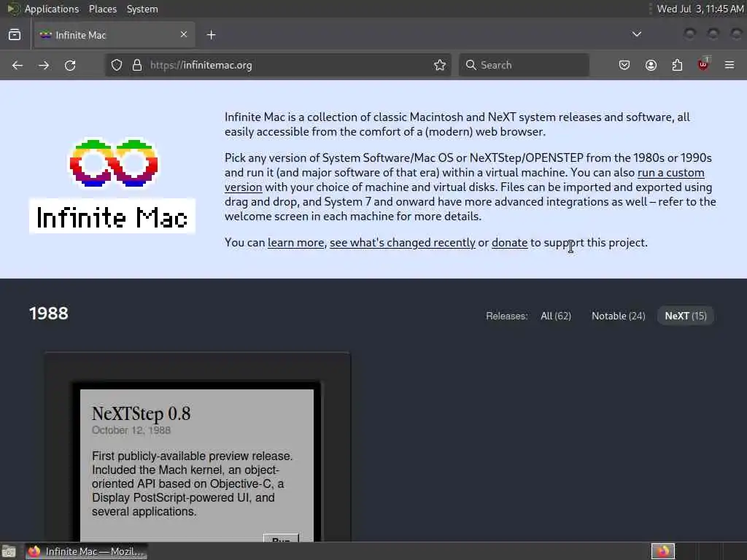The width and height of the screenshot is (747, 560).
Task: Open the uBlock Origin extension icon
Action: pyautogui.click(x=703, y=64)
